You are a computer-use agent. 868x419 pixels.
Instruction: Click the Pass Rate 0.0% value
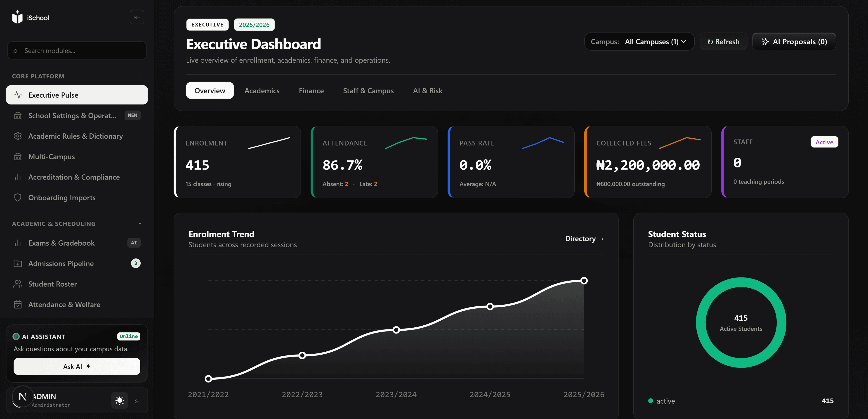point(475,165)
